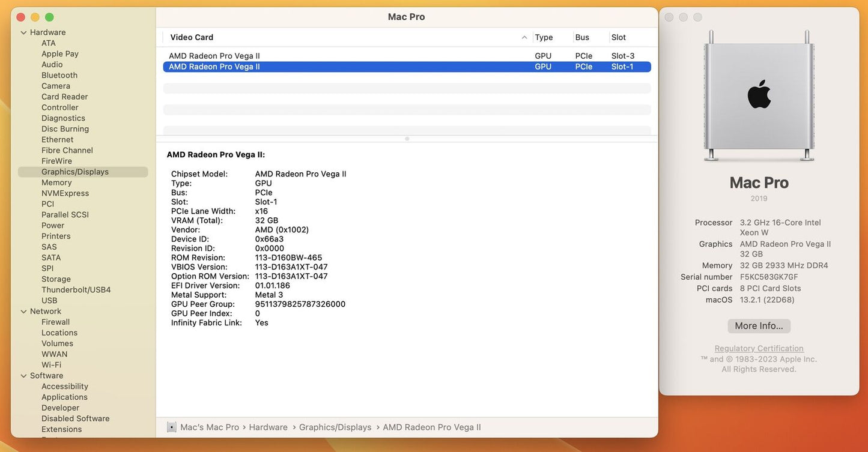Click the computer icon in path bar
Image resolution: width=868 pixels, height=452 pixels.
[172, 427]
